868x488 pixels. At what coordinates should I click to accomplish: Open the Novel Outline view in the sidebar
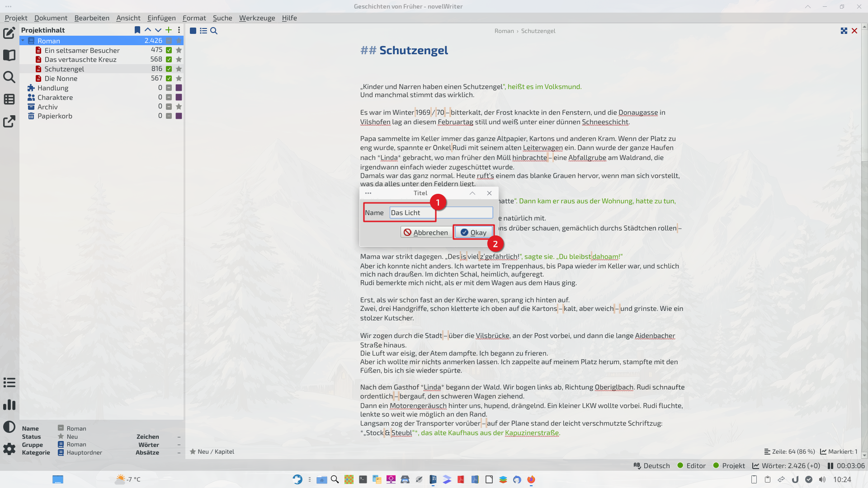pos(9,99)
